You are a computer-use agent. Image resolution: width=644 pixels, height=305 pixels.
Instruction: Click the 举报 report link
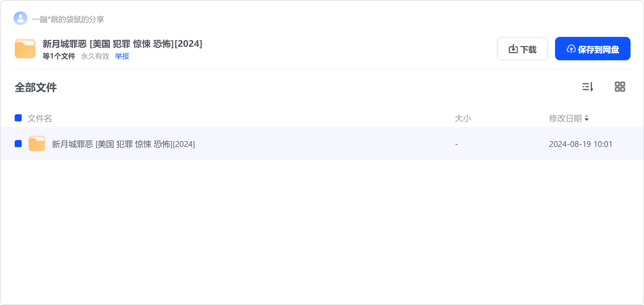pos(122,56)
